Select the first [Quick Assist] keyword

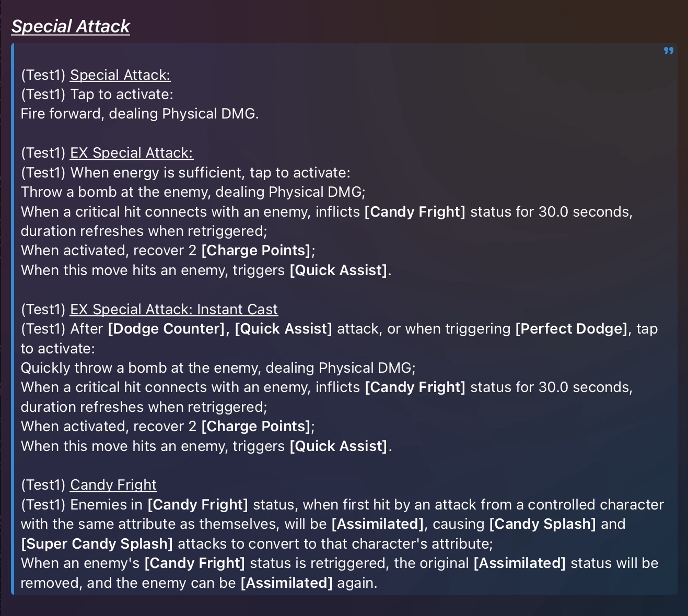pyautogui.click(x=339, y=270)
